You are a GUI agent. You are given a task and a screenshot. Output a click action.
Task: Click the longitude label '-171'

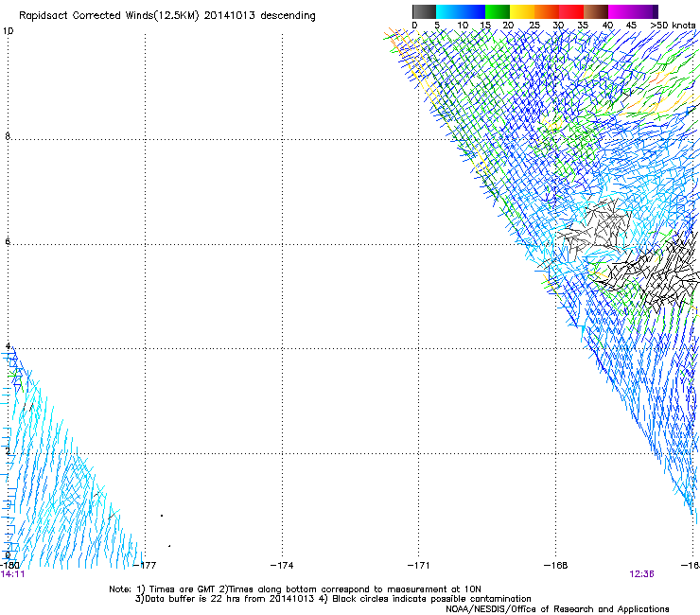point(419,566)
